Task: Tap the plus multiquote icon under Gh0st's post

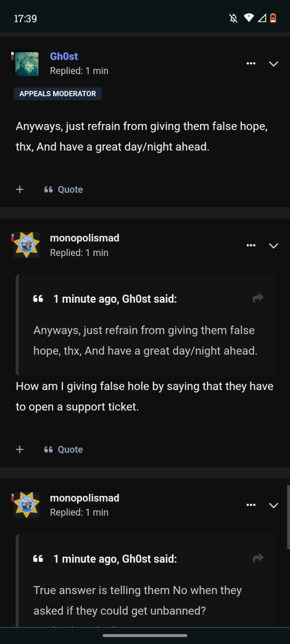Action: coord(20,189)
